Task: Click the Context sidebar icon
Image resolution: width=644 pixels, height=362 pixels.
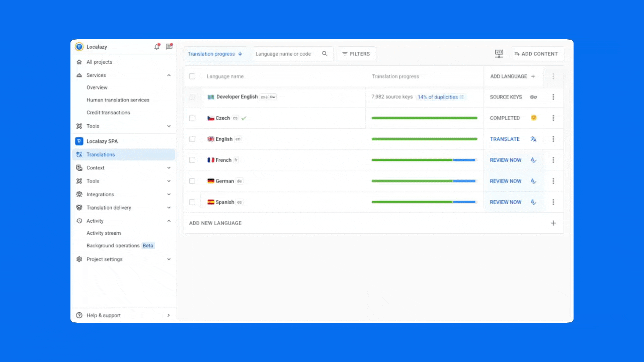Action: coord(79,168)
